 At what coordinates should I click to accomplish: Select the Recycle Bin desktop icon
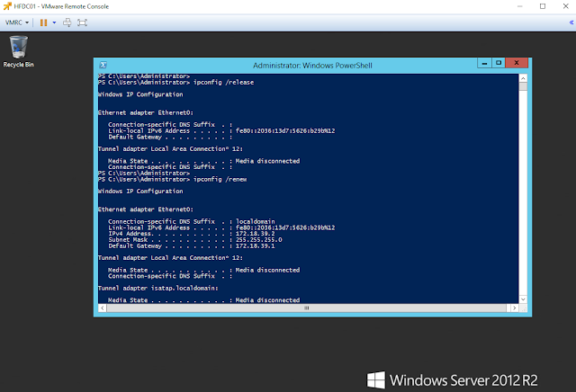point(18,51)
